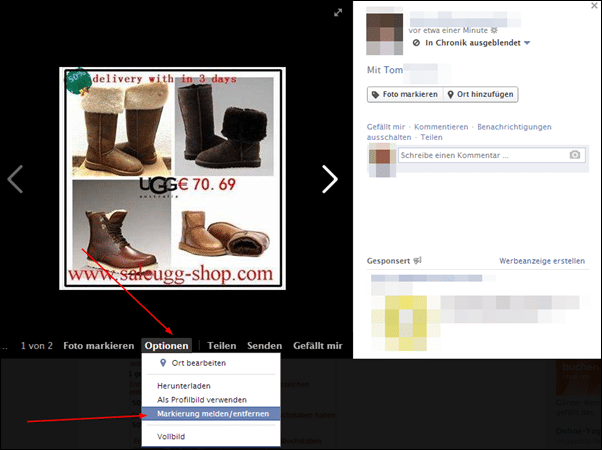
Task: Click the camera icon in comment box
Action: point(574,155)
